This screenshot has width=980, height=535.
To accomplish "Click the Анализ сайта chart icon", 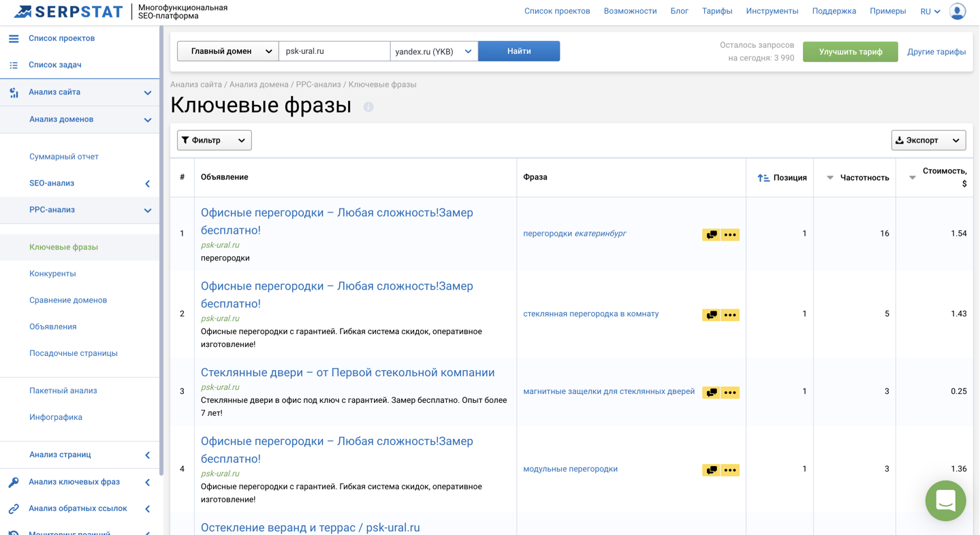I will (14, 93).
